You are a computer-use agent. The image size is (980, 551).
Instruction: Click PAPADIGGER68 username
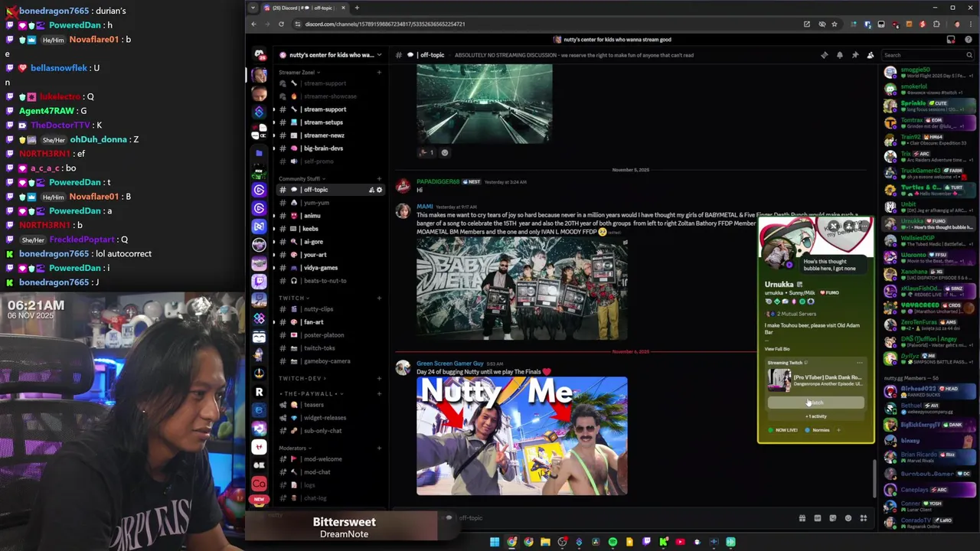tap(438, 182)
